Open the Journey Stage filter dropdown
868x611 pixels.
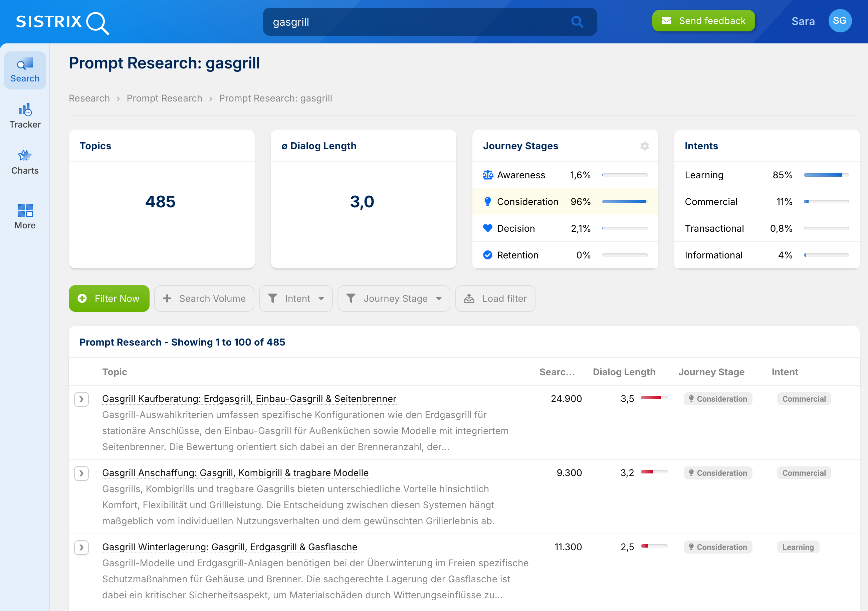click(x=394, y=298)
